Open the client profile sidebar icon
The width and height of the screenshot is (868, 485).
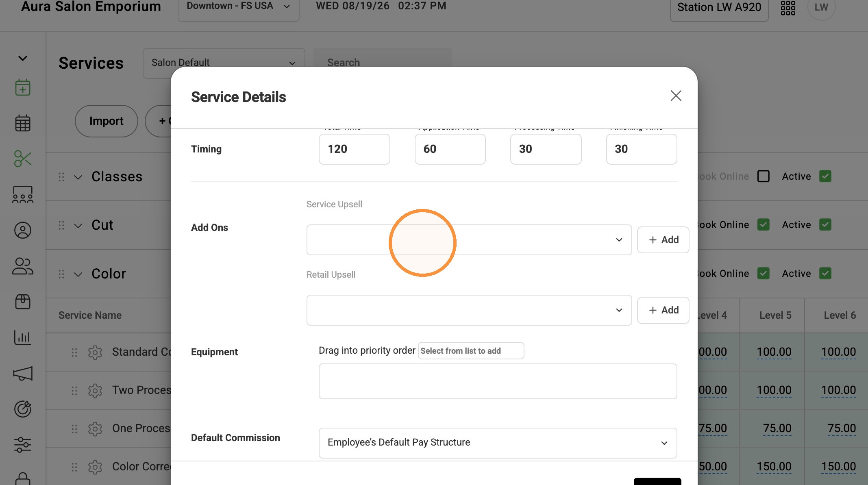[x=23, y=231]
